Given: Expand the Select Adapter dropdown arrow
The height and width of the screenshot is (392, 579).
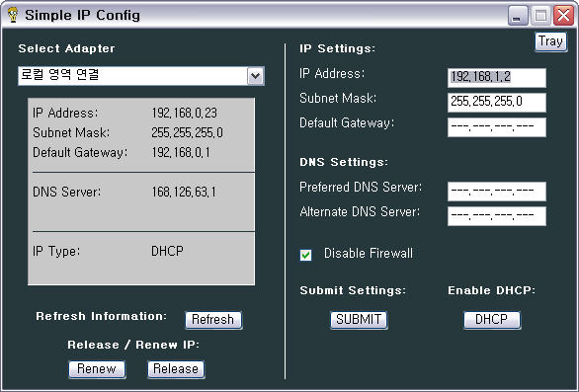Looking at the screenshot, I should point(256,76).
